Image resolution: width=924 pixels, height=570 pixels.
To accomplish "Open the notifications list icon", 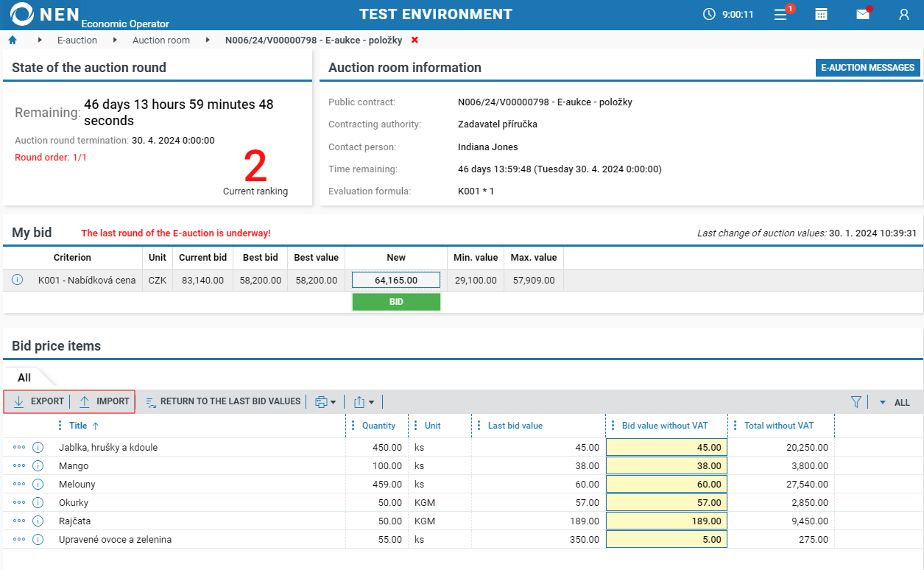I will [781, 14].
